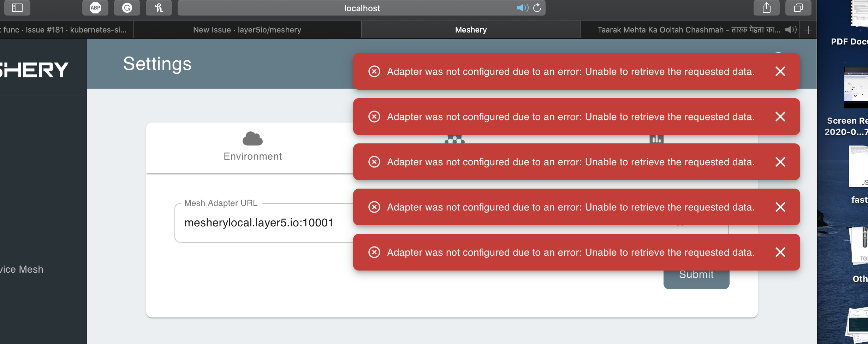The image size is (868, 344).
Task: Switch to Taarak Mehta Ka Ooltah Chashmah tab
Action: [690, 30]
